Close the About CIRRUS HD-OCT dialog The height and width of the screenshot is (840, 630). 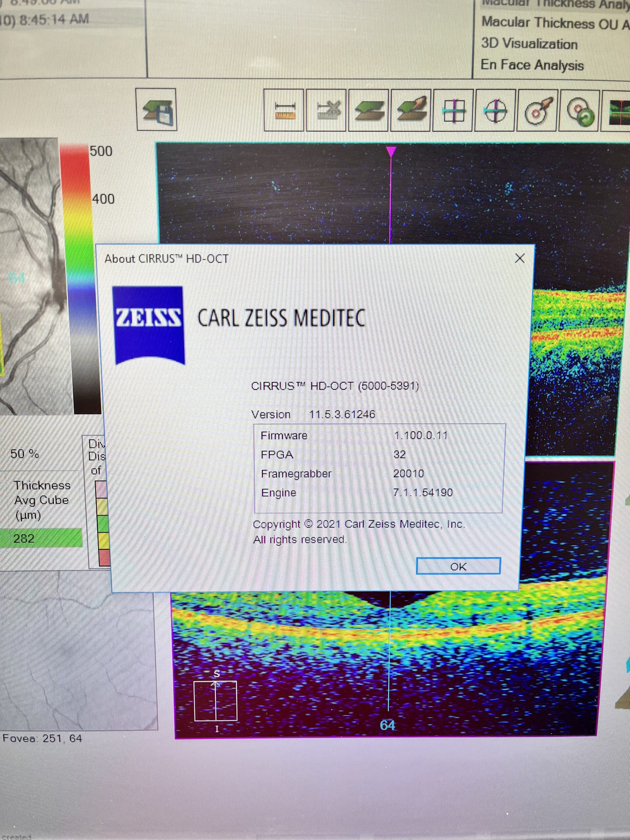(x=519, y=259)
